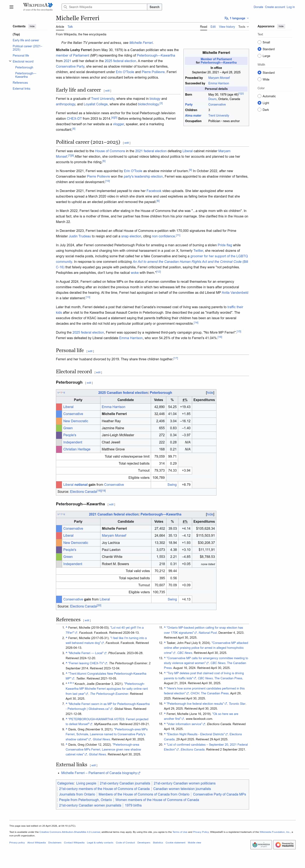Go to Early life and career in Contents
The image size is (305, 868).
[x=26, y=40]
